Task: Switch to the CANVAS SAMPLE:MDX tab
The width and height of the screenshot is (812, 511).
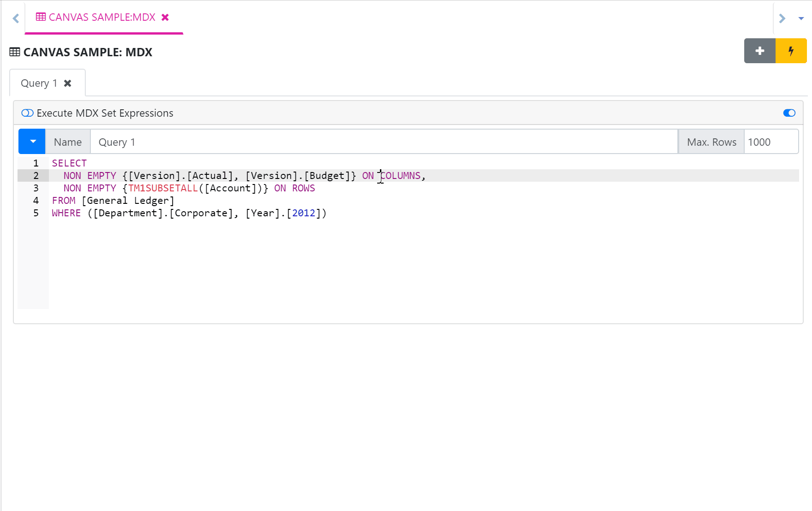Action: click(x=101, y=18)
